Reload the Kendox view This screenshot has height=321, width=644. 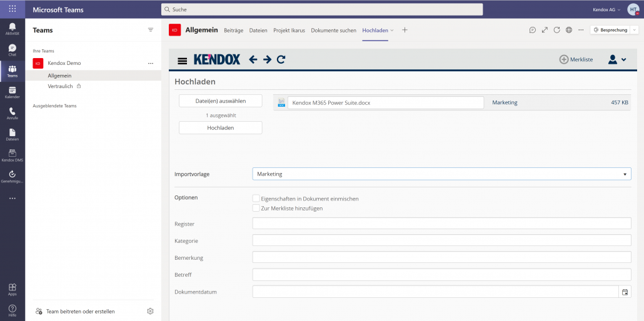pyautogui.click(x=281, y=59)
